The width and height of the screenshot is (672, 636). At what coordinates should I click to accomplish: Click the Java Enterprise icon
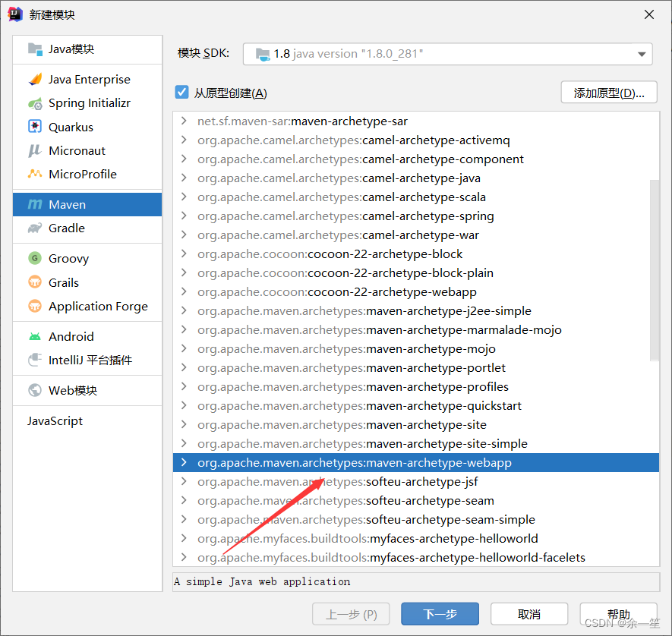(35, 79)
